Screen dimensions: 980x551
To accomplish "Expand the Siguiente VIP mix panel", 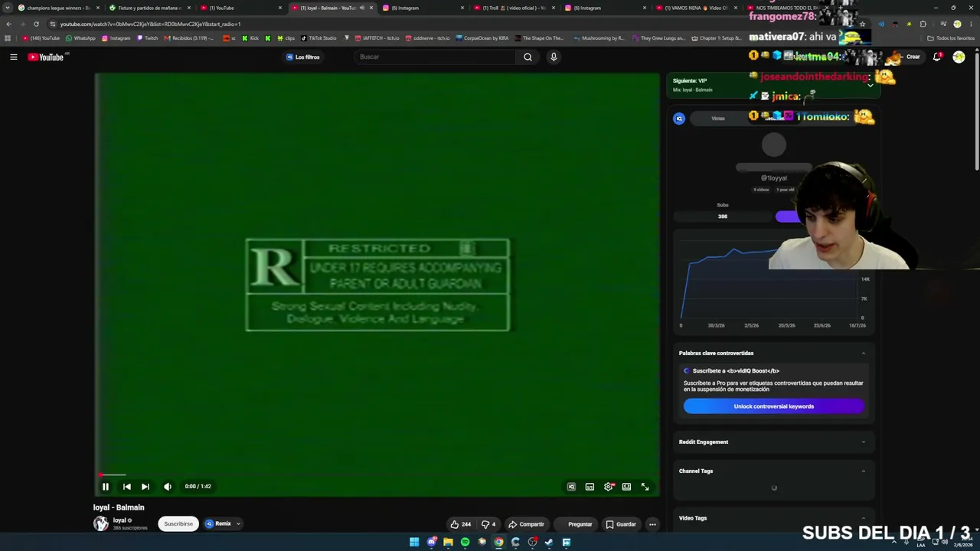I will tap(870, 85).
